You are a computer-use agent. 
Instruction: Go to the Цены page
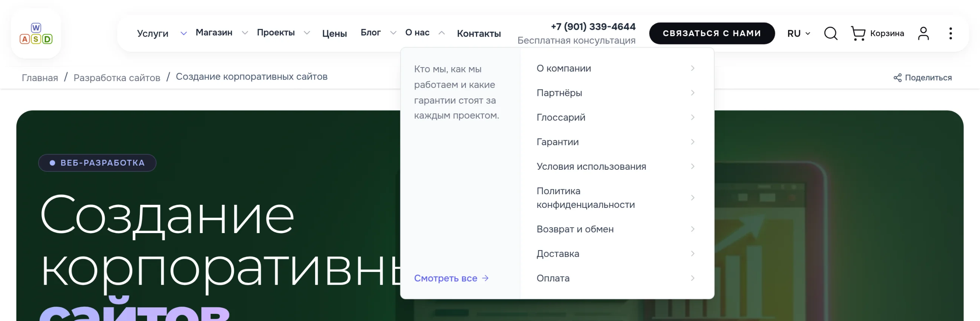tap(334, 34)
